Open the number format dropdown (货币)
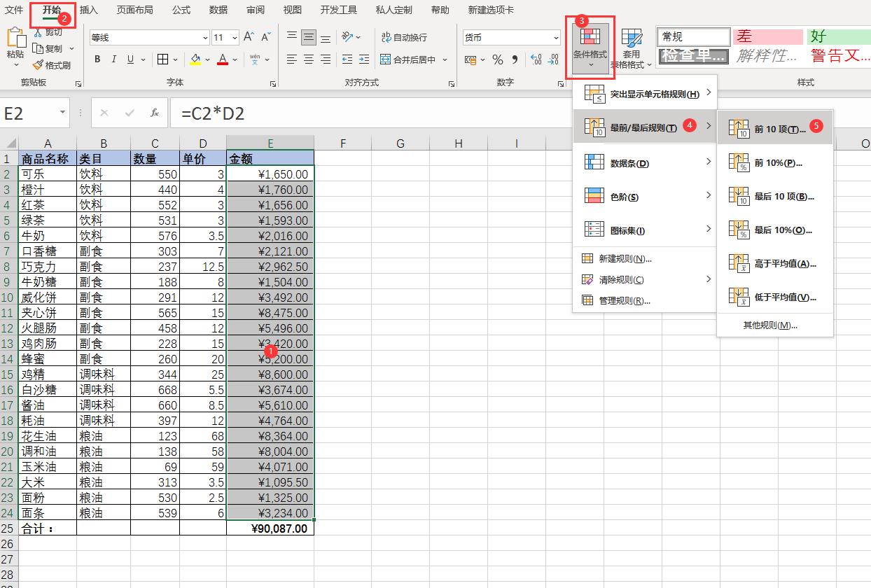Screen dimensions: 871x588 click(555, 38)
